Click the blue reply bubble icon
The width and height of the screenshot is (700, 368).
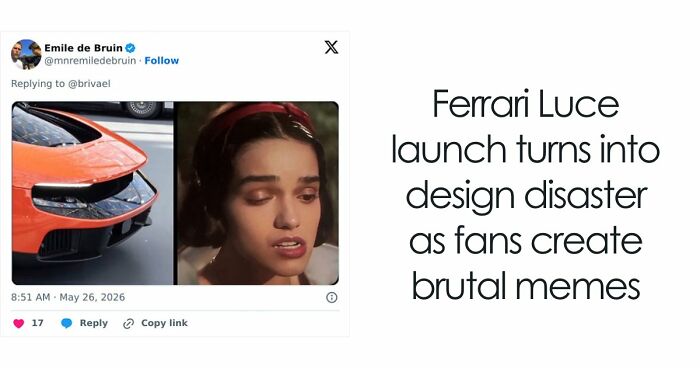(67, 323)
